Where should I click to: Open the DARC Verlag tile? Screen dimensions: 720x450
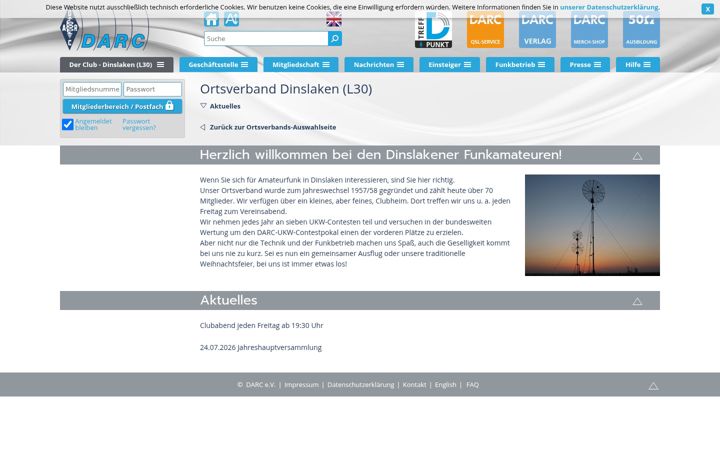click(537, 30)
